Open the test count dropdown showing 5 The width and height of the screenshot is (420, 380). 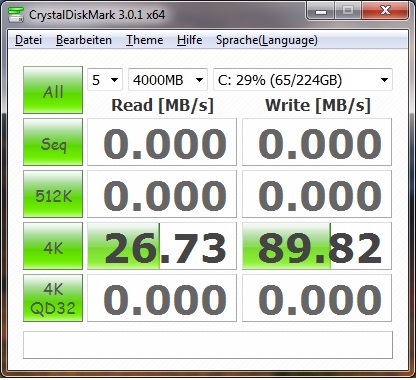pyautogui.click(x=105, y=80)
